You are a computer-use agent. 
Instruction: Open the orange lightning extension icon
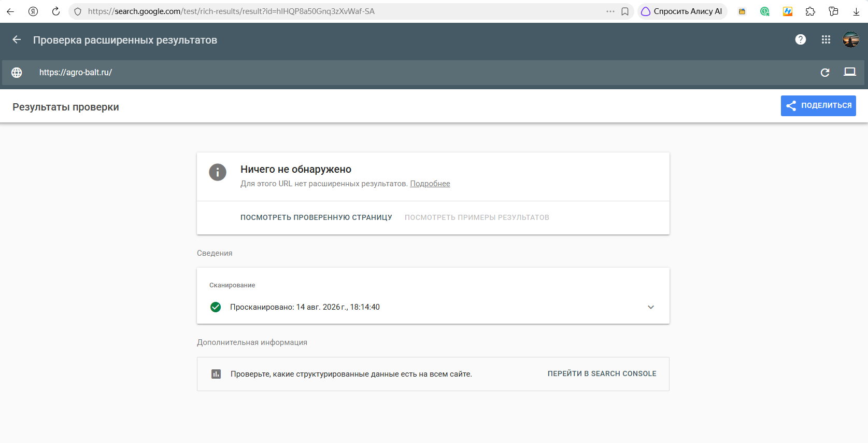[788, 11]
